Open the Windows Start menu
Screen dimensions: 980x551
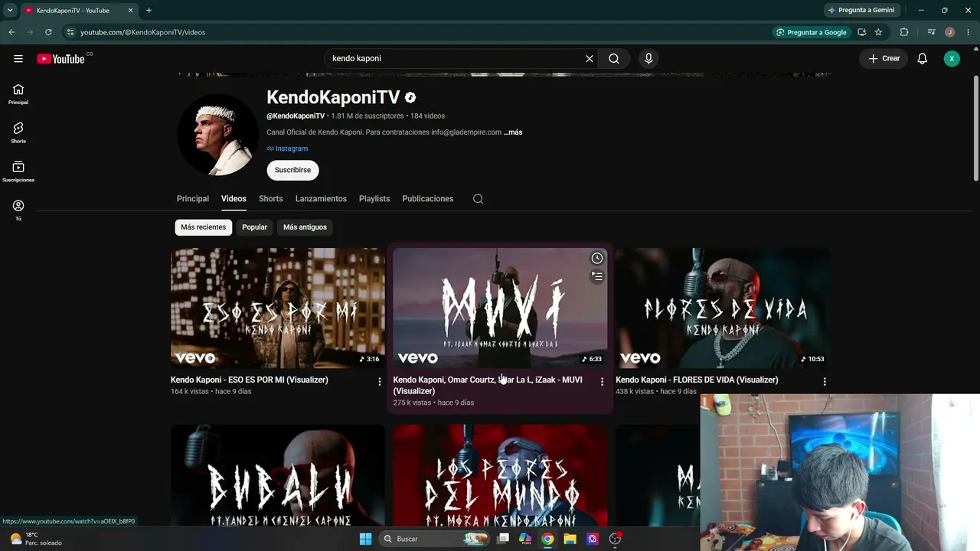point(365,539)
